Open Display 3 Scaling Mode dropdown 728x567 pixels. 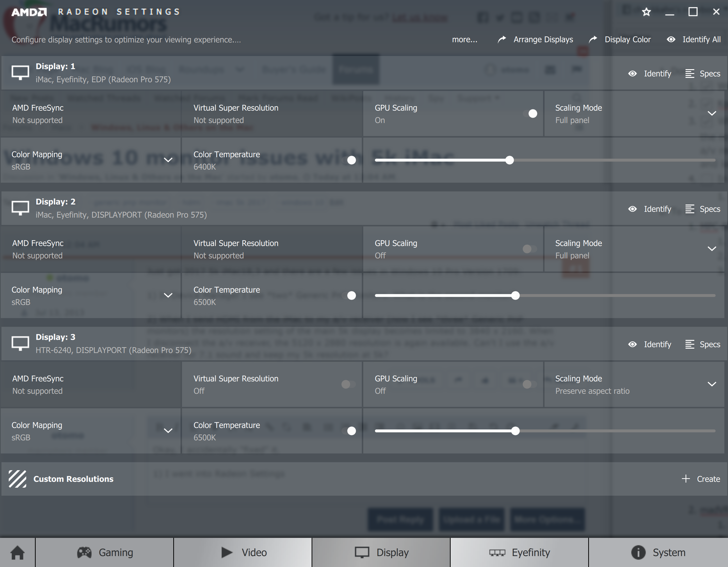click(x=712, y=384)
